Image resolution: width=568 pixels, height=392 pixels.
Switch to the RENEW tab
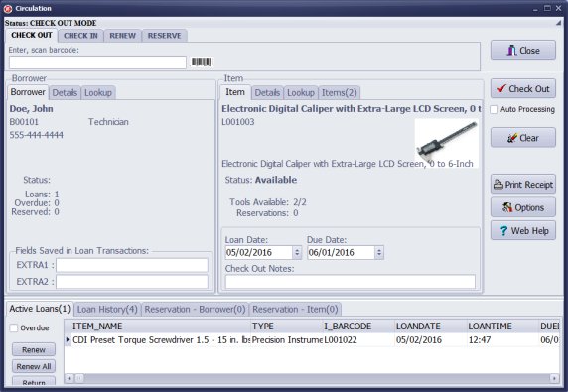pos(123,36)
